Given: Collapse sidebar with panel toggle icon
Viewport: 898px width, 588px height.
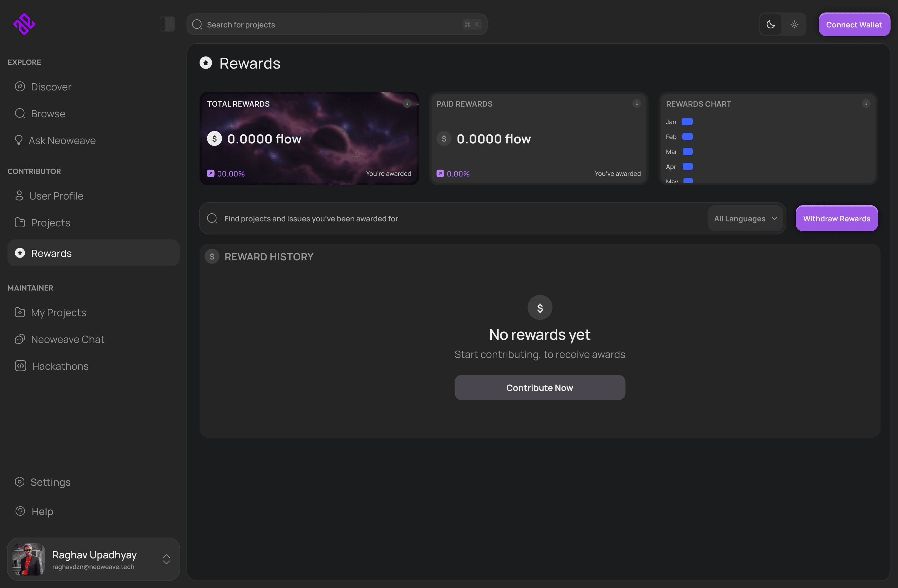Looking at the screenshot, I should pyautogui.click(x=167, y=24).
